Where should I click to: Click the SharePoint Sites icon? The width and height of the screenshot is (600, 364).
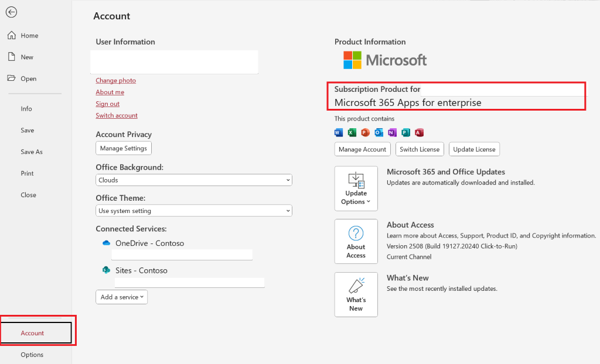click(107, 270)
